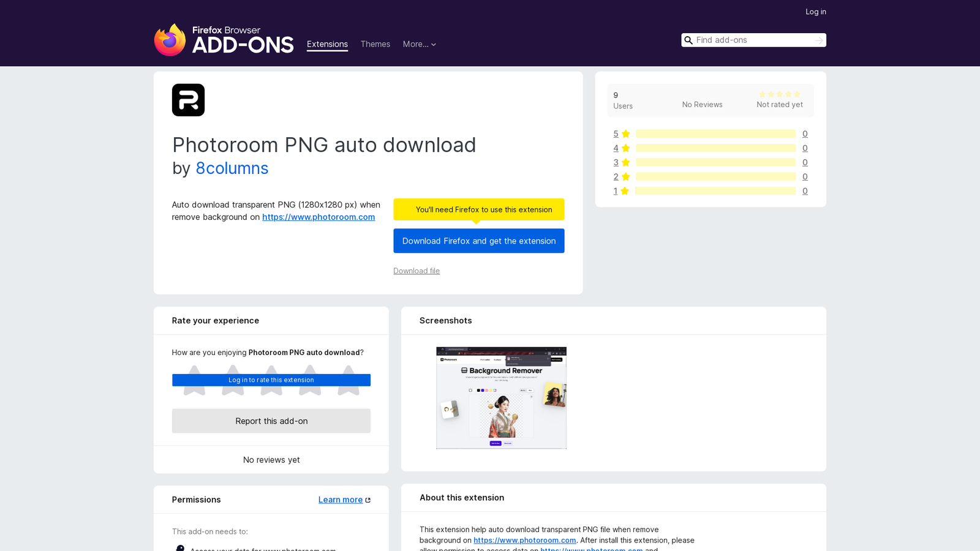Screen dimensions: 980x551
Task: Click the 'No Reviews' summary text
Action: click(703, 105)
